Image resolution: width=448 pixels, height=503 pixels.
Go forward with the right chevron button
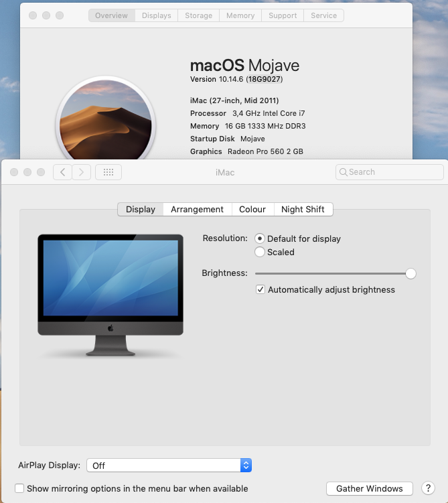pyautogui.click(x=82, y=172)
